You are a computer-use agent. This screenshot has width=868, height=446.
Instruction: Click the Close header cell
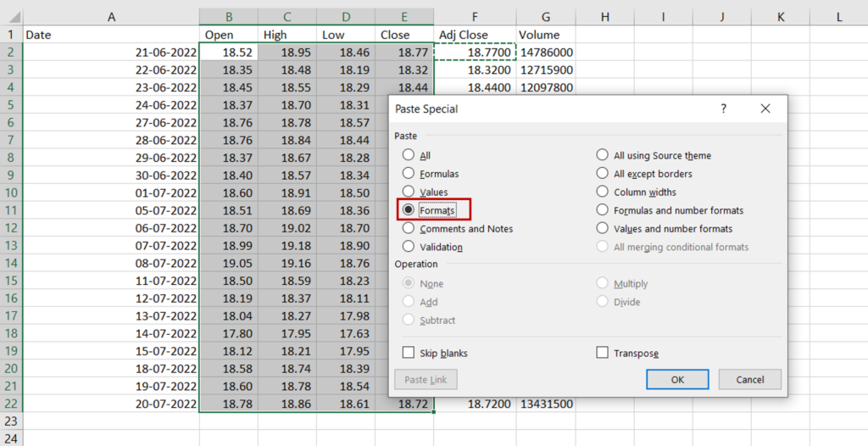click(404, 35)
